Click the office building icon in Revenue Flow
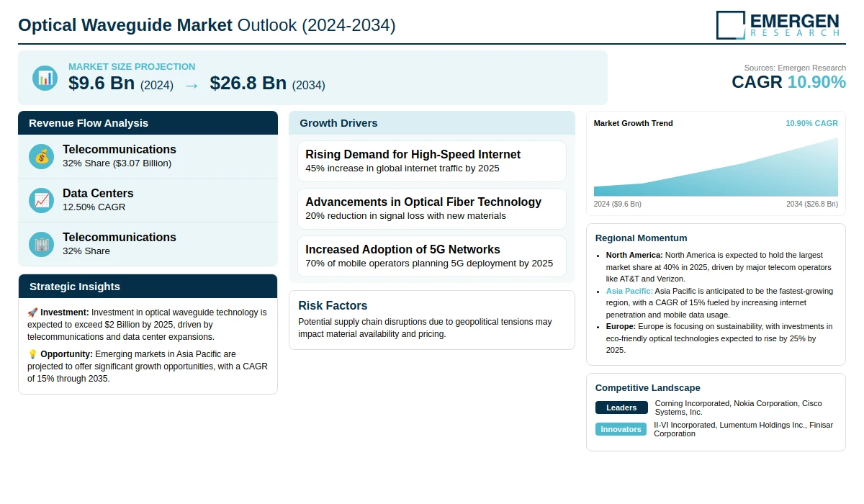Screen dimensions: 864x504 (42, 244)
